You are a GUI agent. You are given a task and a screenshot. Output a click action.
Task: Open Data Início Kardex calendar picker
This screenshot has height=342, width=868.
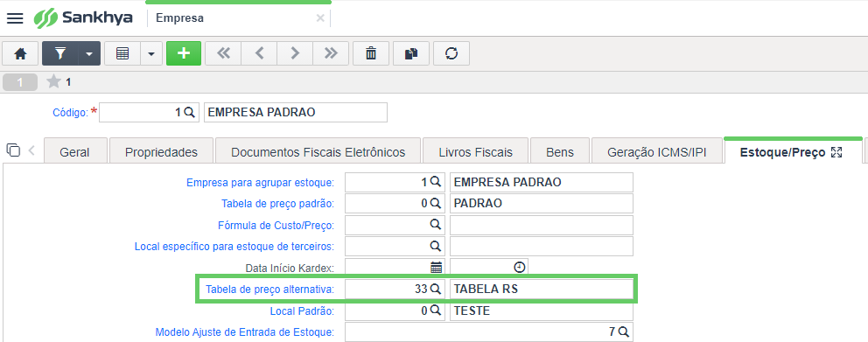[x=437, y=267]
